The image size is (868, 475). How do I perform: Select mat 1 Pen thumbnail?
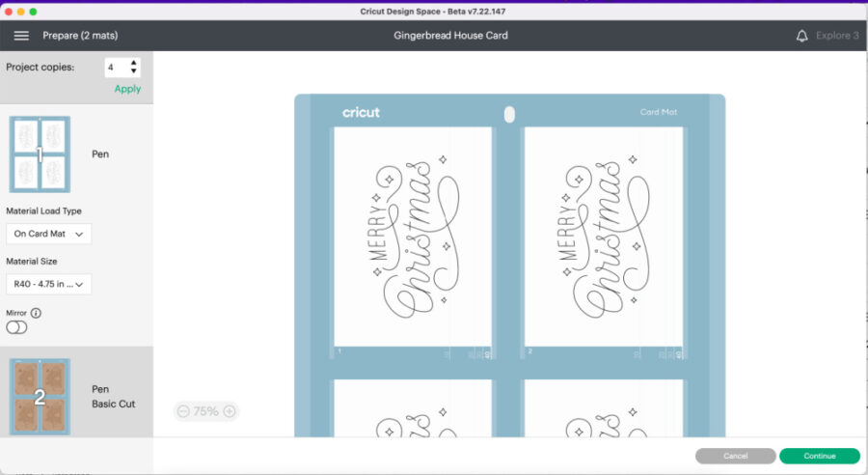tap(40, 154)
